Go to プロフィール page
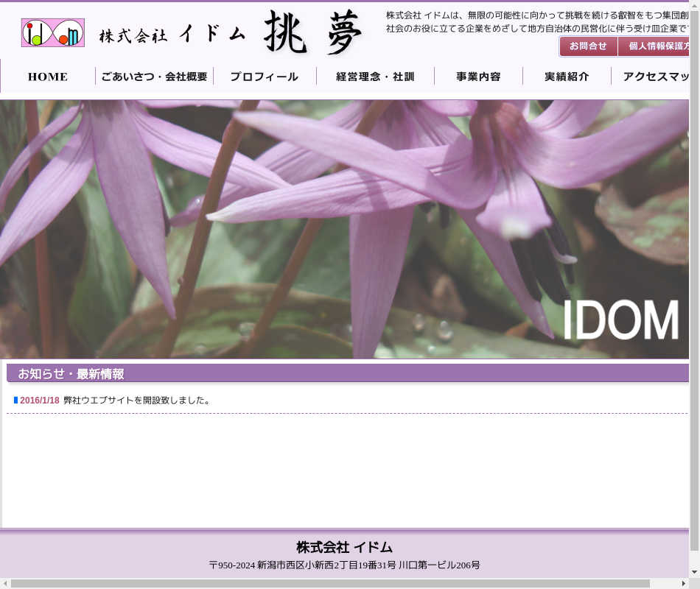 (264, 77)
